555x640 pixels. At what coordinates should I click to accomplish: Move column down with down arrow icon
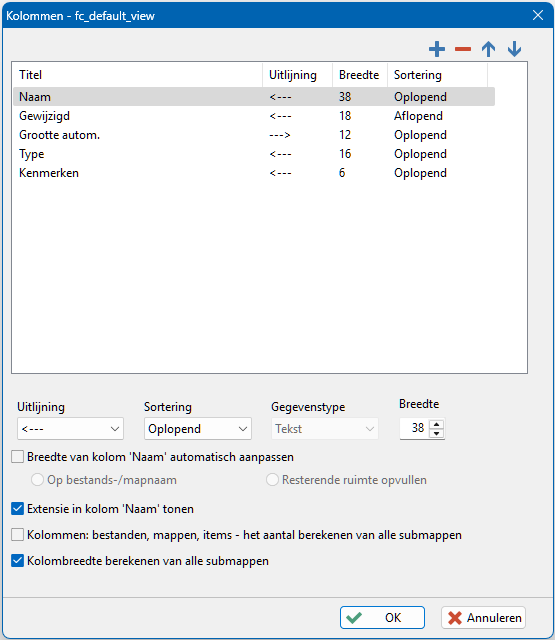[514, 49]
